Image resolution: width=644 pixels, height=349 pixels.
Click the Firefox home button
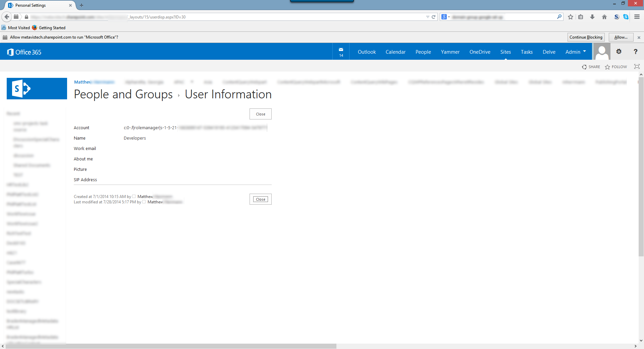coord(604,17)
